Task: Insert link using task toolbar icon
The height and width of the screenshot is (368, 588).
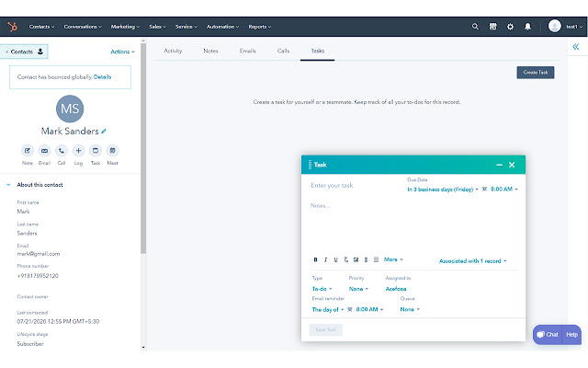Action: click(x=366, y=259)
